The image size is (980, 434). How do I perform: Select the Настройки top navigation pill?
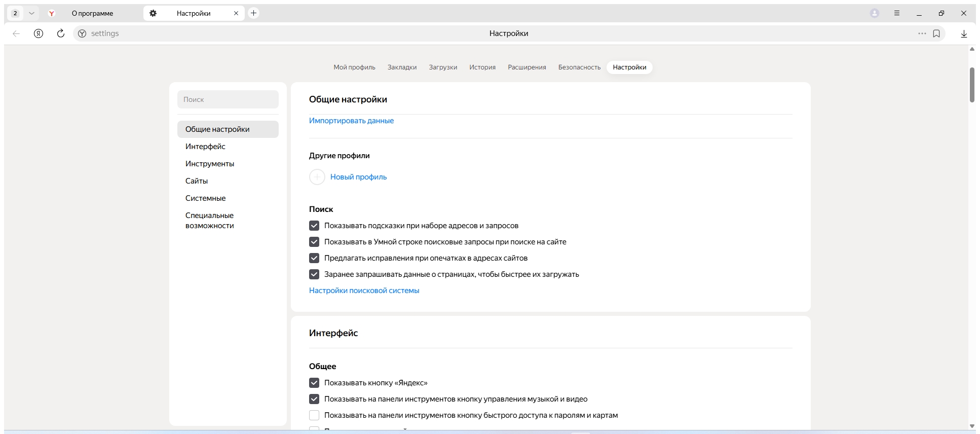point(629,67)
